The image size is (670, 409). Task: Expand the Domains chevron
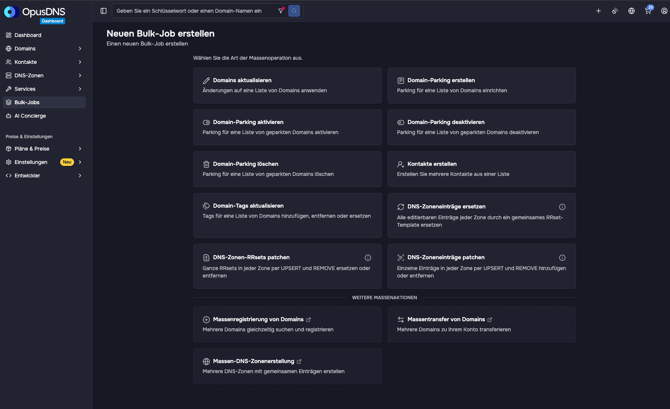coord(80,49)
